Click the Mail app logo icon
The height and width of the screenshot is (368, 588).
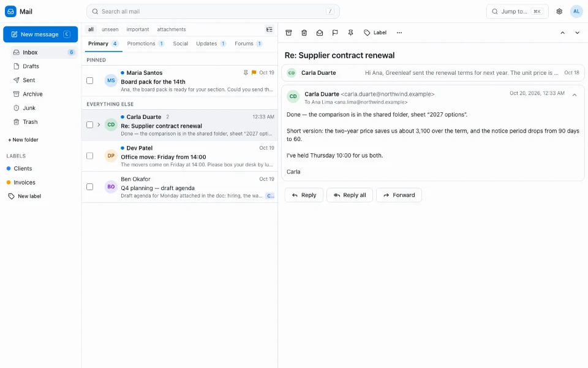(10, 11)
